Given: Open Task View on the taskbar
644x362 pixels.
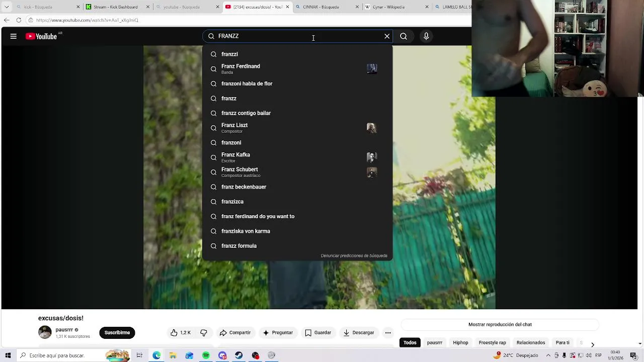Looking at the screenshot, I should (x=139, y=355).
